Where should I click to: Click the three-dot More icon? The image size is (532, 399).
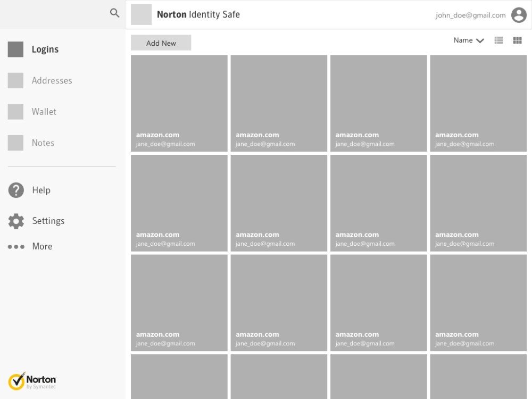16,247
